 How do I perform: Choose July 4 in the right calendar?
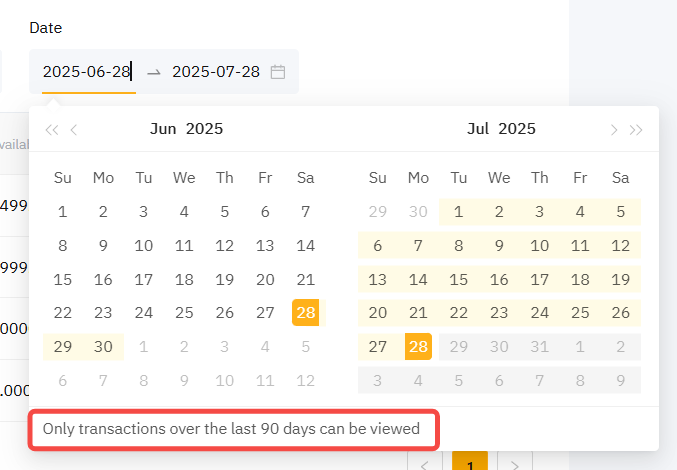pos(580,211)
